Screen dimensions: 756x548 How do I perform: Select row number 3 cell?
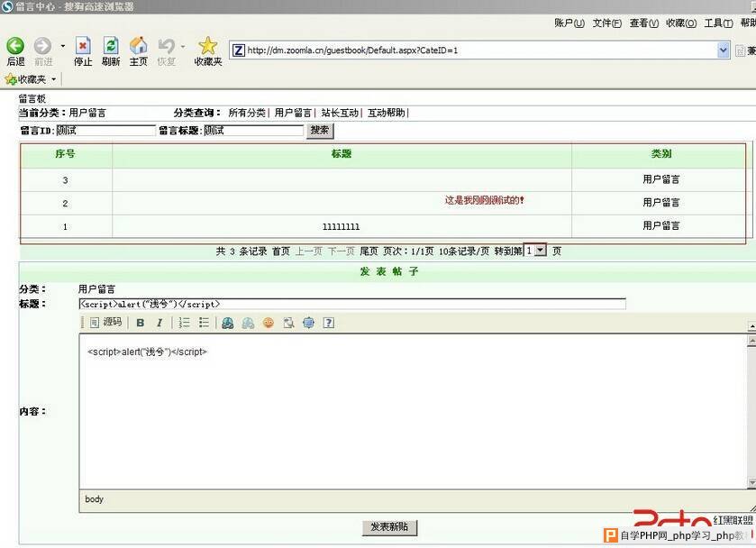point(65,180)
